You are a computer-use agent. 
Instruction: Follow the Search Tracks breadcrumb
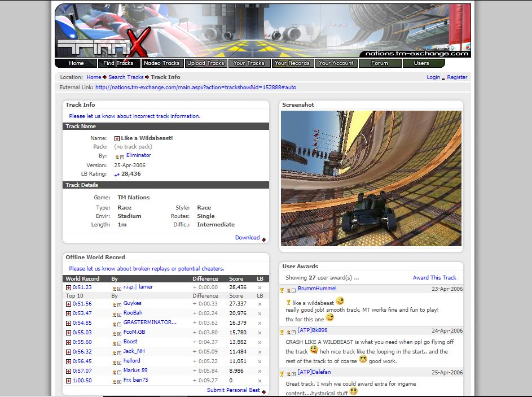(x=126, y=77)
